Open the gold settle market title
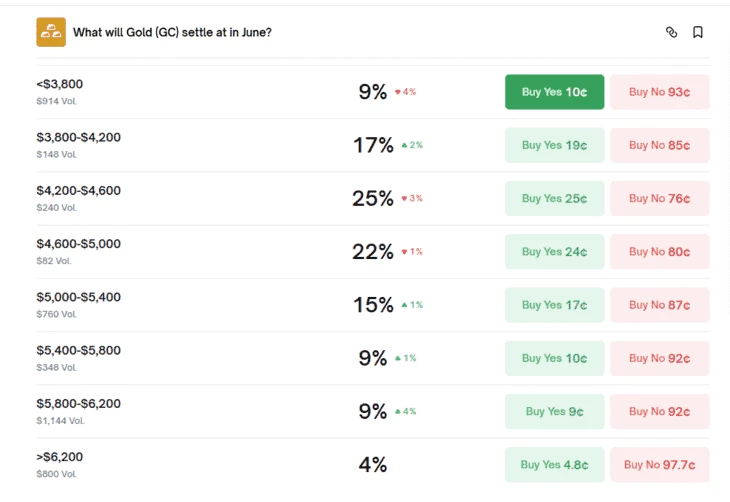This screenshot has width=730, height=502. [172, 32]
